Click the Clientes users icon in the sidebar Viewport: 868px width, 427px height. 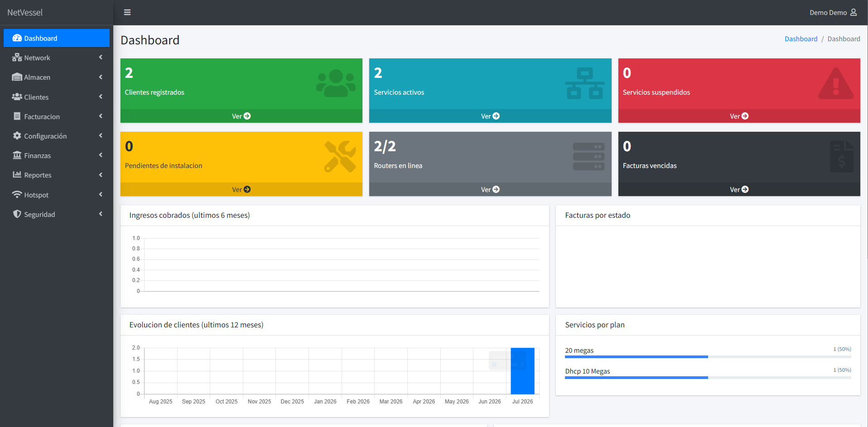[x=17, y=97]
